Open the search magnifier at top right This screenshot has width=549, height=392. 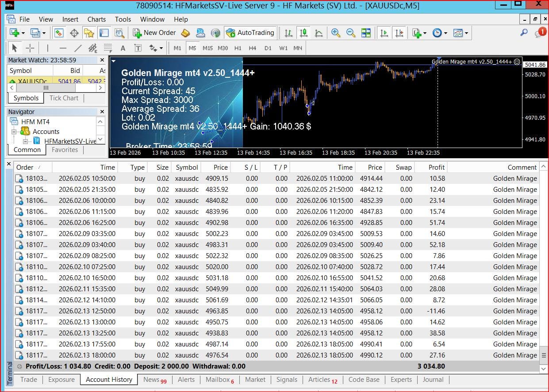pyautogui.click(x=524, y=32)
